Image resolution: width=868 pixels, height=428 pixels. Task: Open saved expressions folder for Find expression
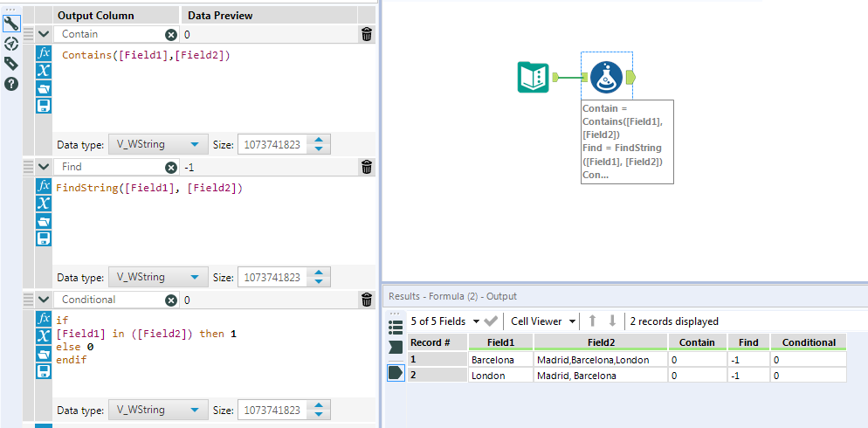[44, 221]
